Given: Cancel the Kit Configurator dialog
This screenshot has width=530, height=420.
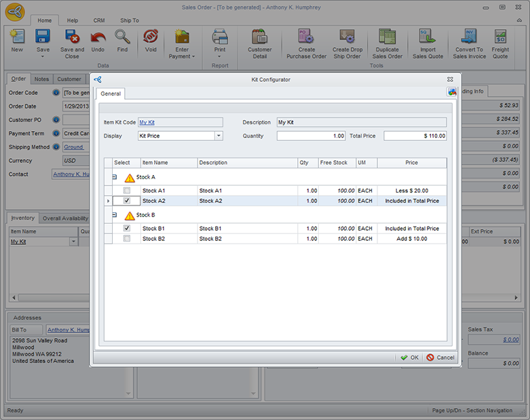Looking at the screenshot, I should 440,358.
